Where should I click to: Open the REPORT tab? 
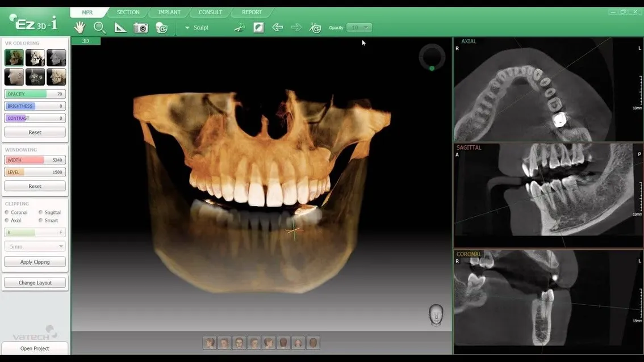252,12
